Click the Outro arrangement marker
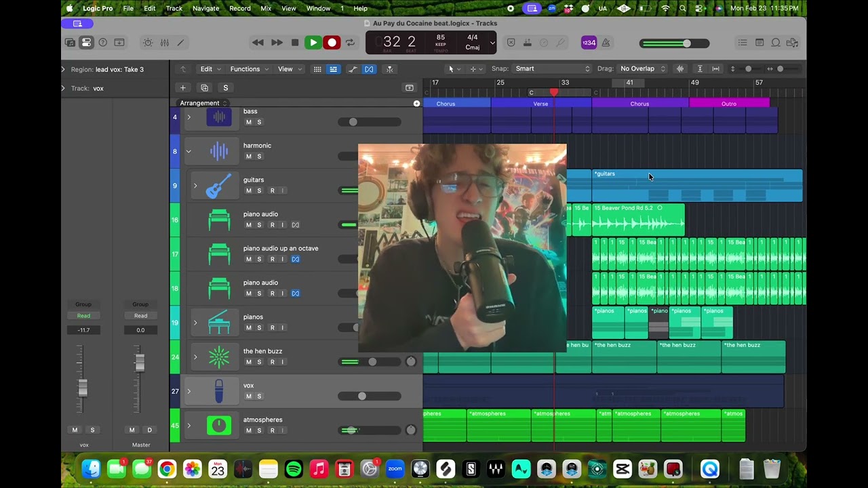Screen dimensions: 868x488 [x=729, y=104]
